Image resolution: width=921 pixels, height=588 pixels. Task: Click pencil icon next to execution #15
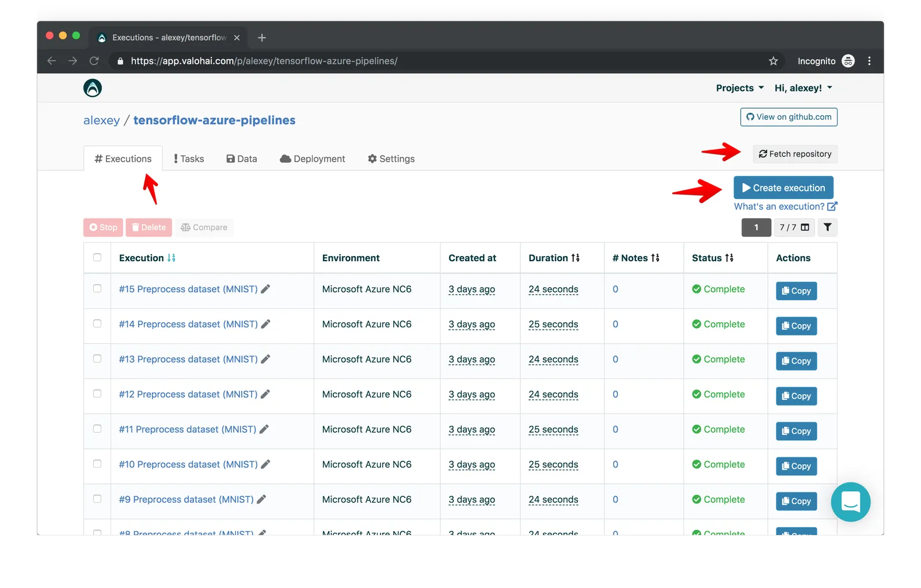pos(265,289)
